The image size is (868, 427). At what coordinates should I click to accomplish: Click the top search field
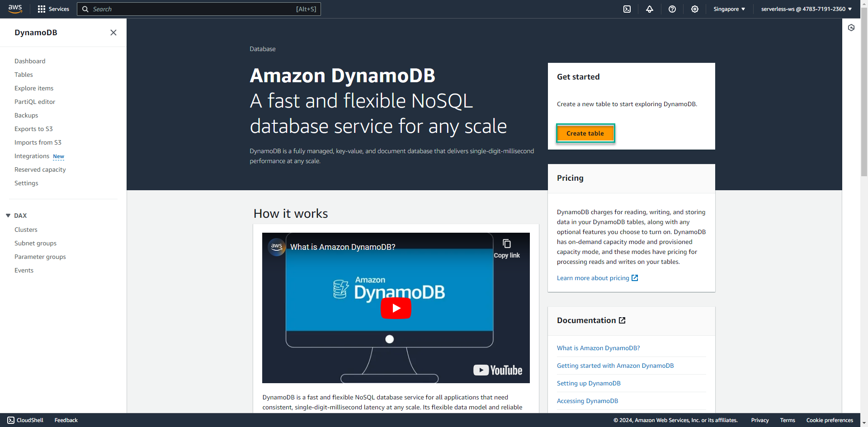click(199, 9)
